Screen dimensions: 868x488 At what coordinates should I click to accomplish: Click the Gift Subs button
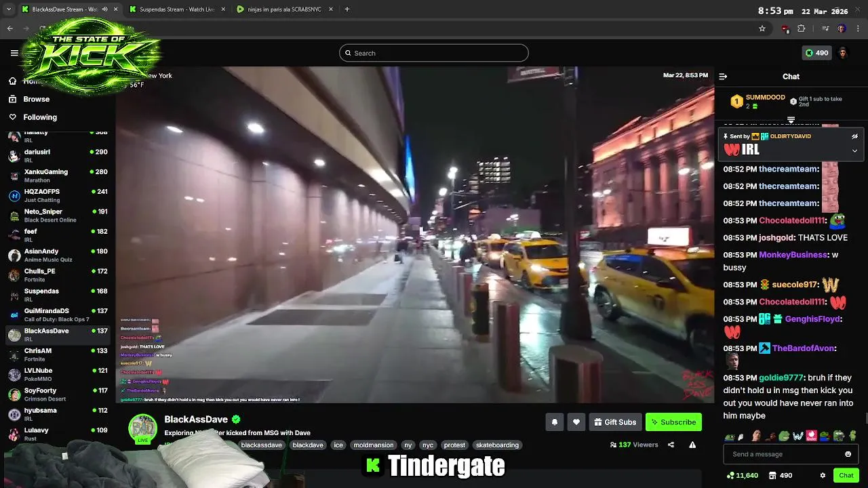(x=615, y=422)
